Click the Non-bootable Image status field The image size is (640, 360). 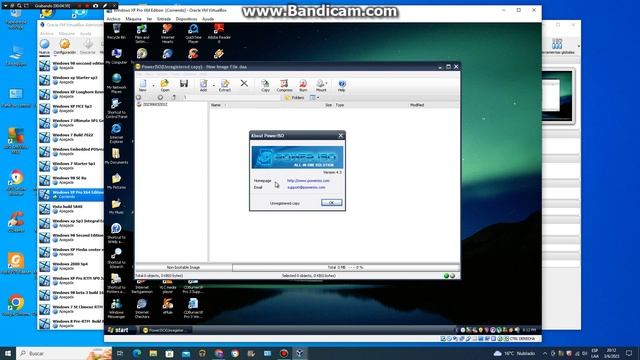(184, 267)
